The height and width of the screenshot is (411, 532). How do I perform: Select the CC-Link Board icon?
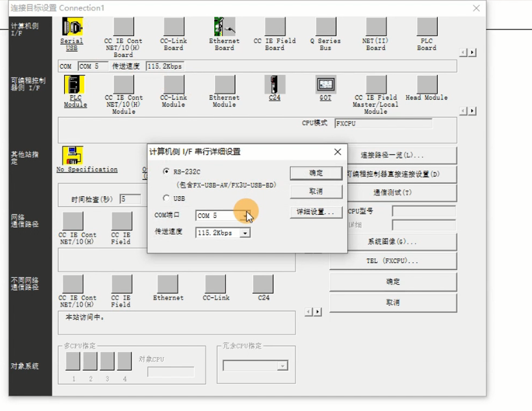coord(173,28)
